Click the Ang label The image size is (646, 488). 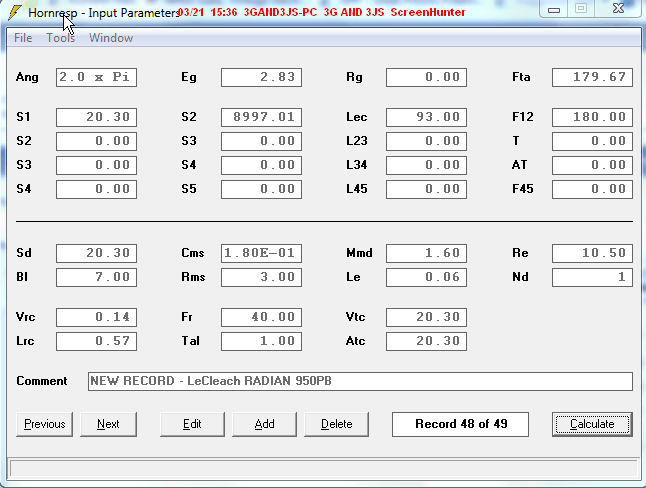pyautogui.click(x=27, y=77)
